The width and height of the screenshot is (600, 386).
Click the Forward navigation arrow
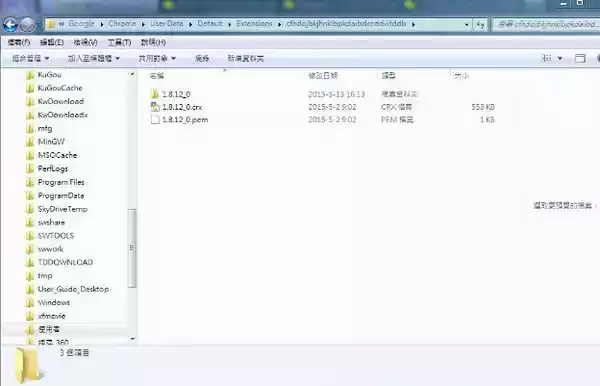click(x=28, y=25)
